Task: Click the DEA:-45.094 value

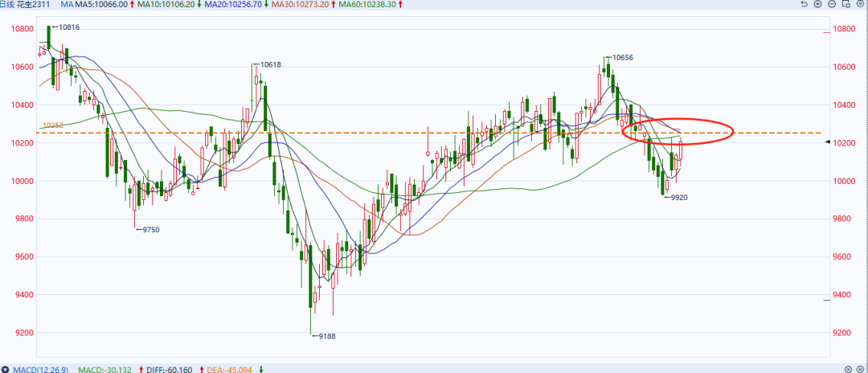Action: click(x=231, y=369)
